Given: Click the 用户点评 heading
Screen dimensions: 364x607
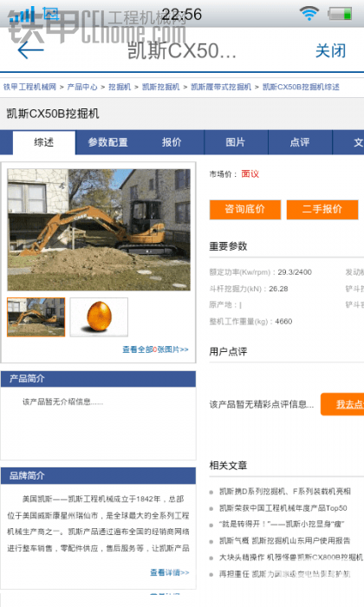Looking at the screenshot, I should tap(228, 352).
